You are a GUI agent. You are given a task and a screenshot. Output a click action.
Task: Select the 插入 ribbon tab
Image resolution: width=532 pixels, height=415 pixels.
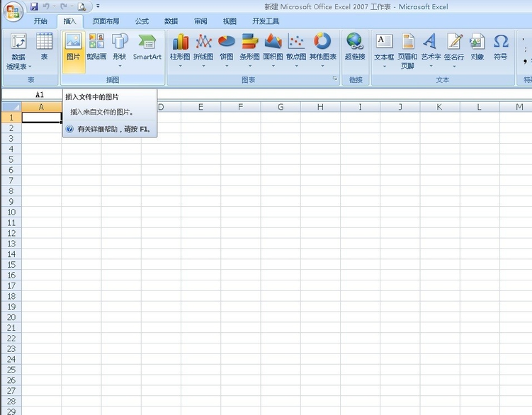(x=69, y=21)
